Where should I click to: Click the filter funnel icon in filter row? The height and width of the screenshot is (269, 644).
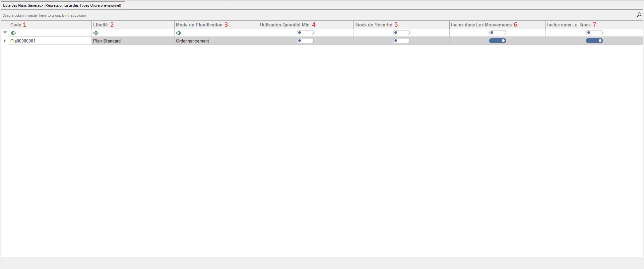tap(5, 33)
